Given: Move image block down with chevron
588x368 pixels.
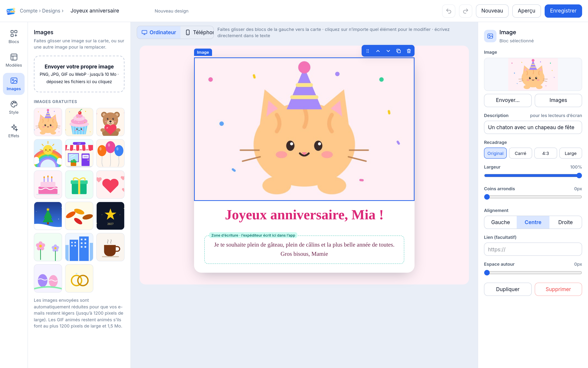Looking at the screenshot, I should [388, 51].
